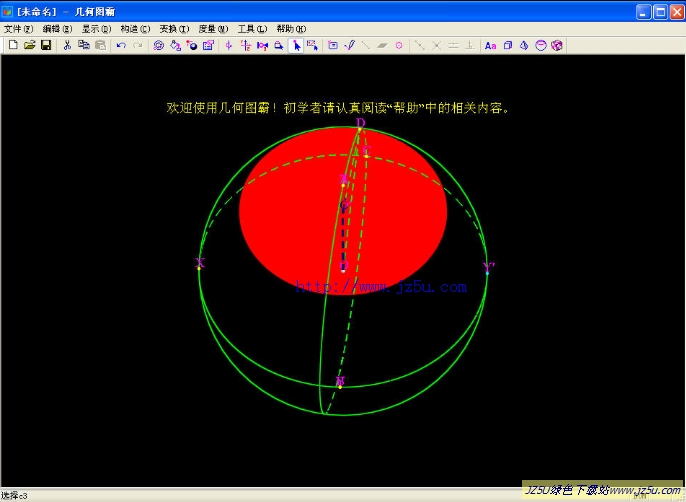This screenshot has width=686, height=502.
Task: Click the pyramid solid icon
Action: [x=524, y=45]
